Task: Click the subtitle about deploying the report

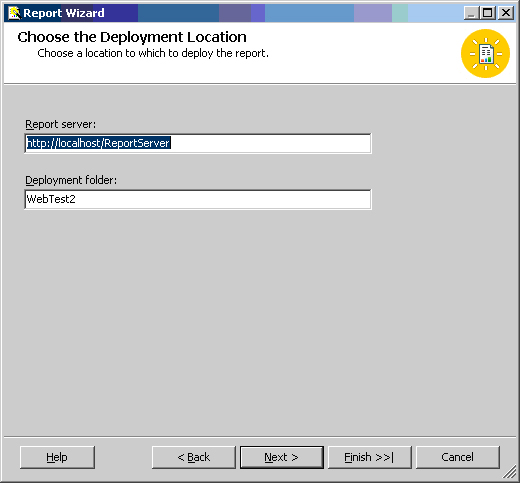Action: pos(153,53)
